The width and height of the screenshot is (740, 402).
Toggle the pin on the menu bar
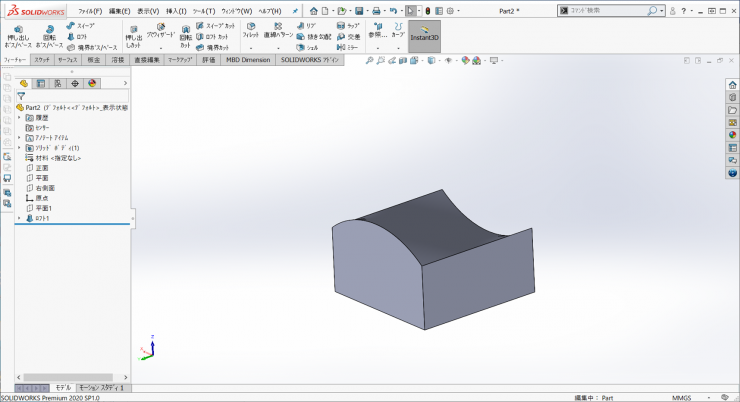pyautogui.click(x=295, y=10)
